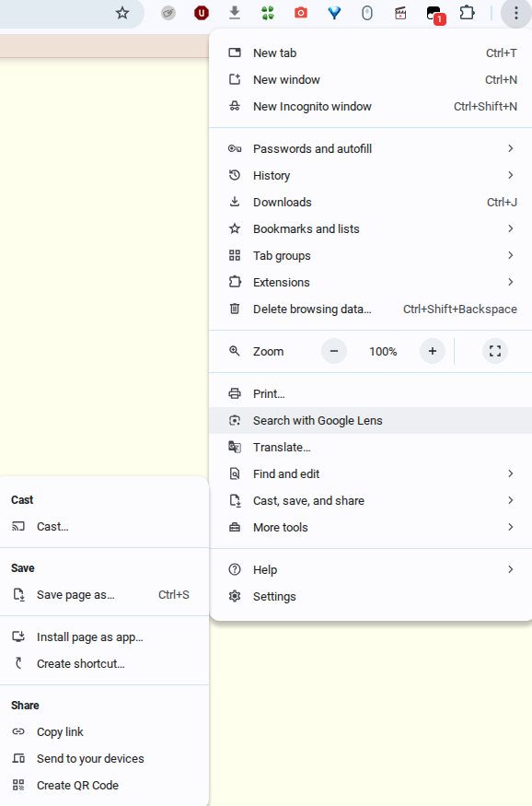Click the Print printer icon

pyautogui.click(x=235, y=393)
